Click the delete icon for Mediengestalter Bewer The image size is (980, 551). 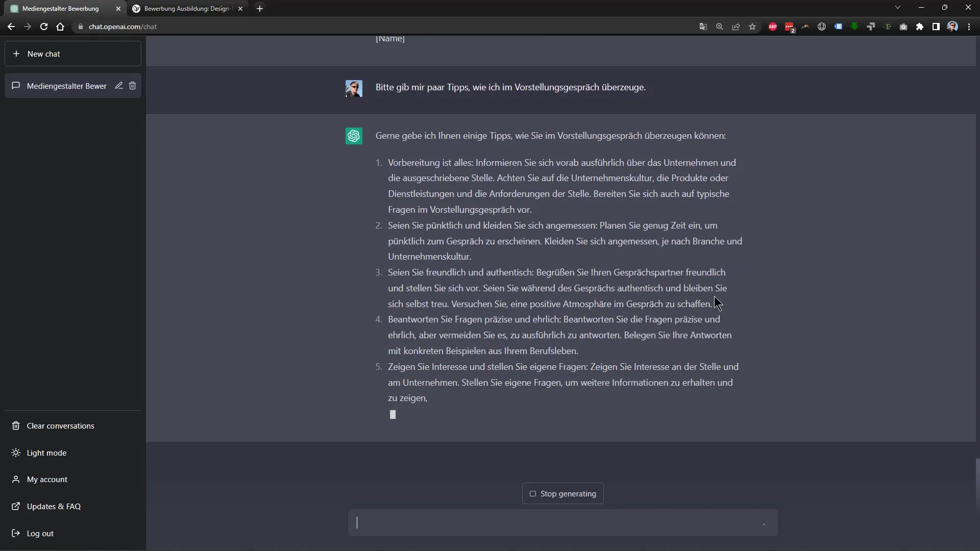133,85
